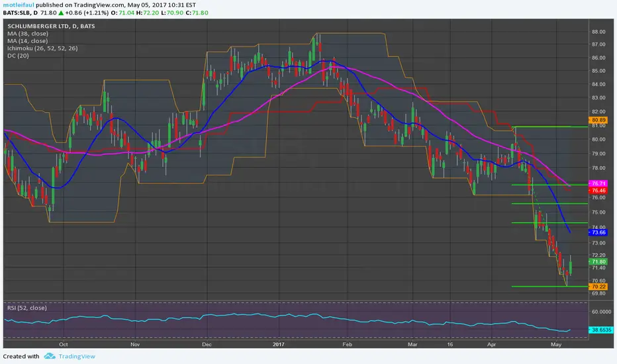This screenshot has height=364, width=617.
Task: Click the Created with caption text
Action: (x=21, y=356)
